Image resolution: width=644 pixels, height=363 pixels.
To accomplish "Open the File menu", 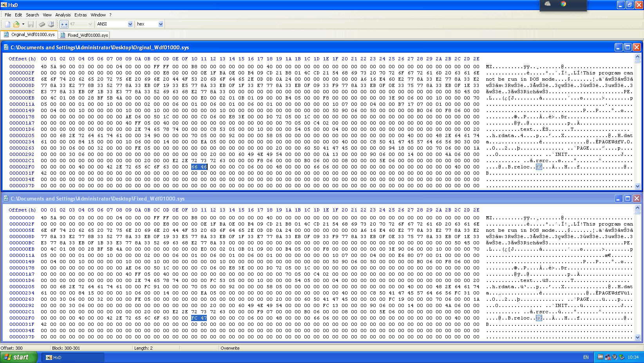I will pyautogui.click(x=8, y=15).
